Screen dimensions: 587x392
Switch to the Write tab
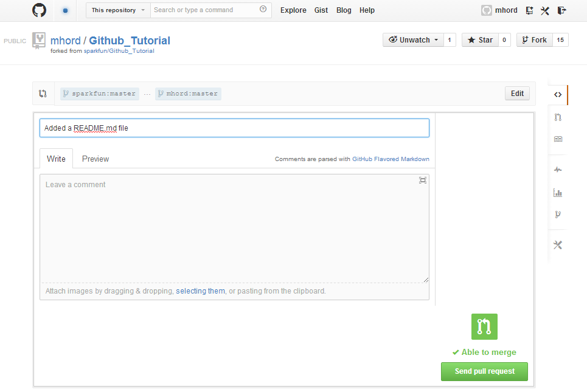point(56,159)
